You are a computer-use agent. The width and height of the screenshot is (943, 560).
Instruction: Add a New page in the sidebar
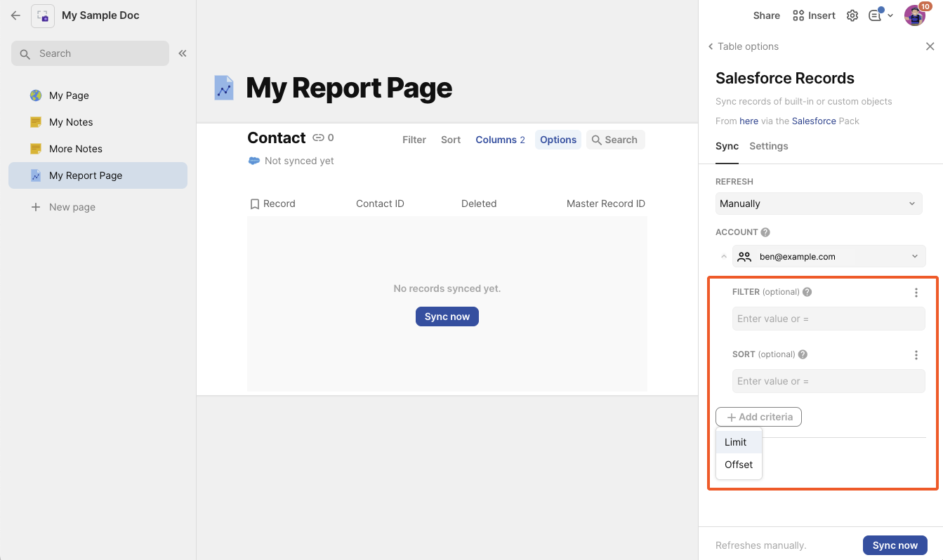pyautogui.click(x=63, y=207)
